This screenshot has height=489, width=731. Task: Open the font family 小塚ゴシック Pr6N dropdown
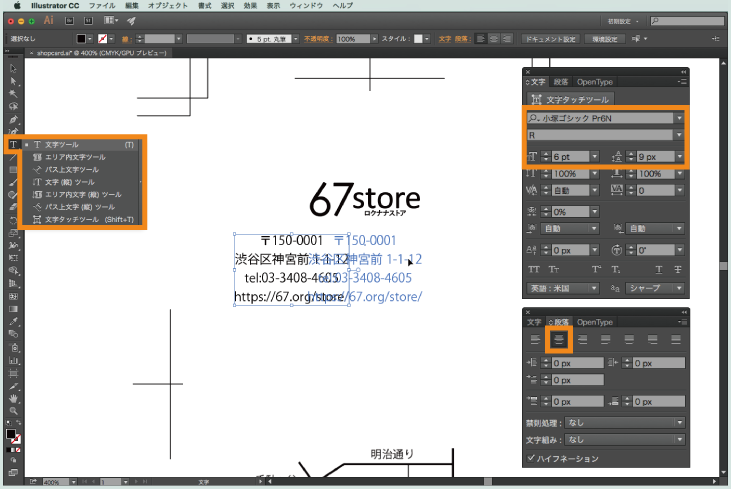[679, 118]
